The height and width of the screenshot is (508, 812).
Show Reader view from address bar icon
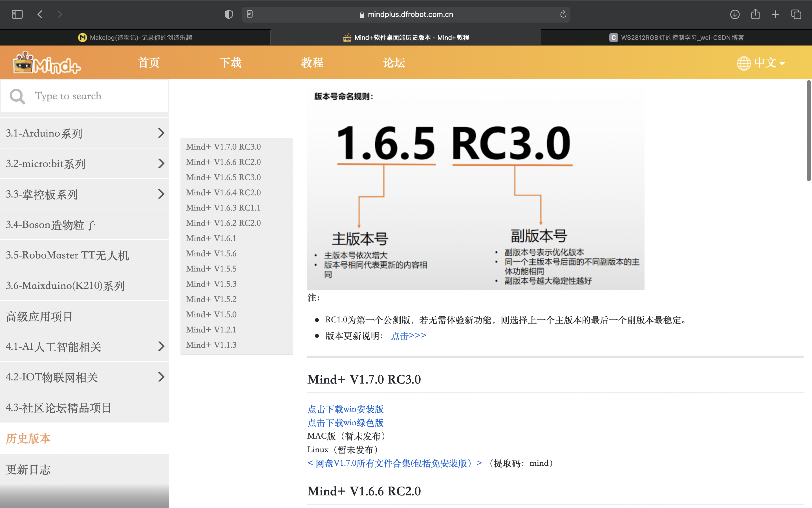point(250,14)
